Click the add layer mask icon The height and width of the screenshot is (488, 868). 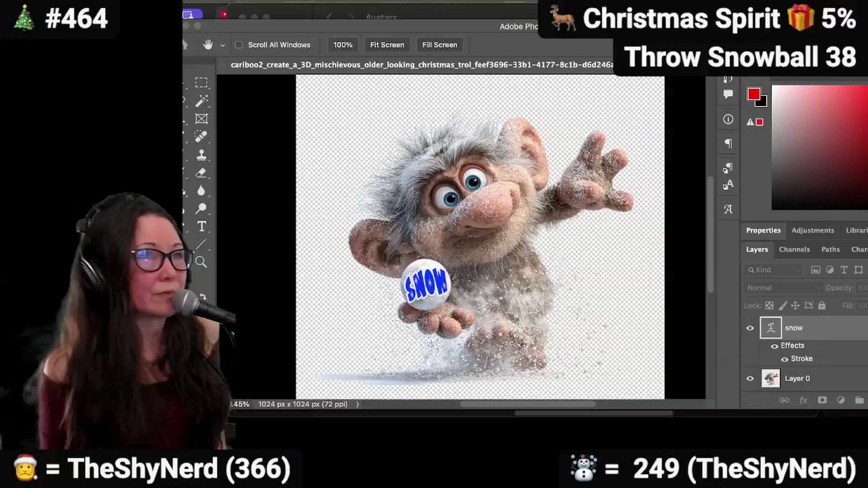[x=822, y=400]
